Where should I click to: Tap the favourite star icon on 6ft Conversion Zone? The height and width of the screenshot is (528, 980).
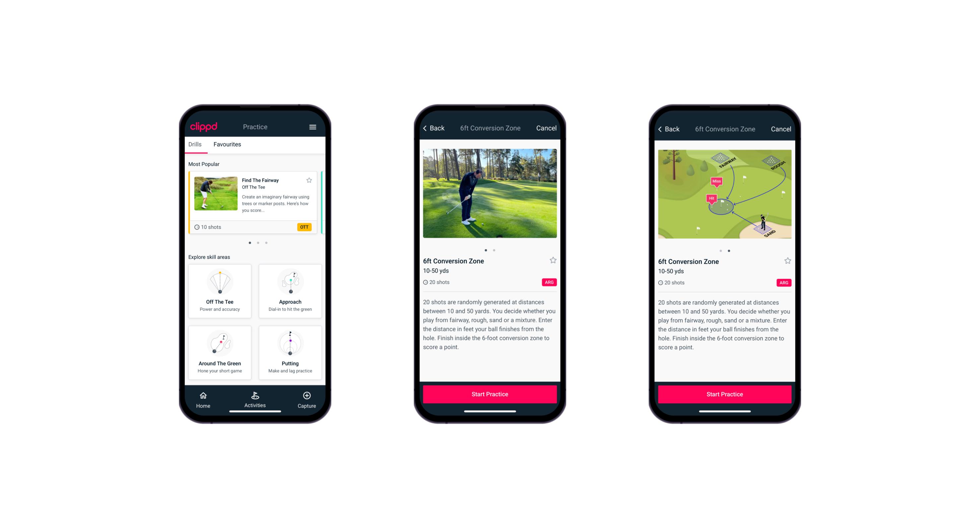pos(553,261)
